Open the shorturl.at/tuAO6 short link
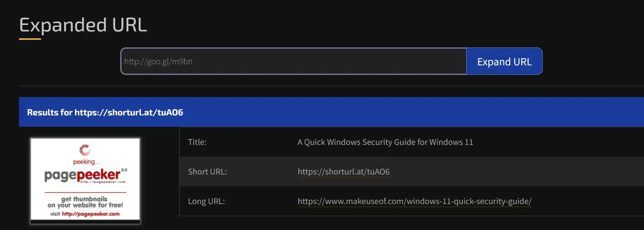644x230 pixels. pyautogui.click(x=343, y=172)
